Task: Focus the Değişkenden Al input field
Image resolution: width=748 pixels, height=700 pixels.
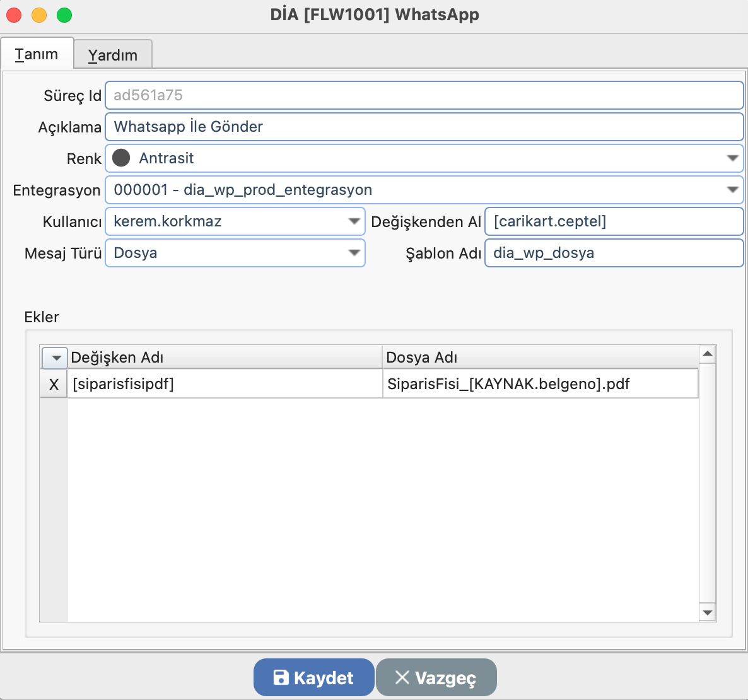Action: [x=613, y=221]
